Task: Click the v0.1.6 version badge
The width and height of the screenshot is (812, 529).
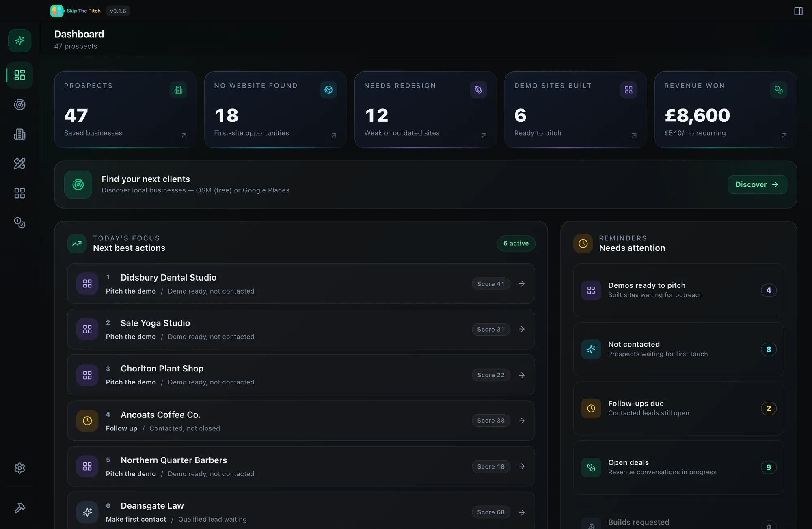Action: click(118, 11)
